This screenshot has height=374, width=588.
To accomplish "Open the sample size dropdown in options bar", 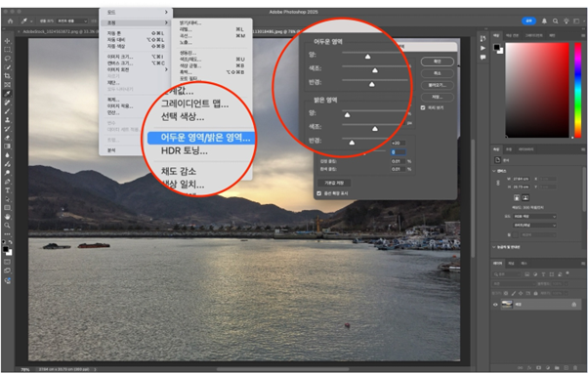I will [72, 21].
